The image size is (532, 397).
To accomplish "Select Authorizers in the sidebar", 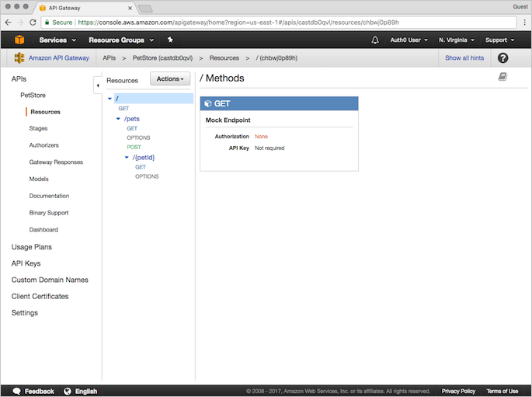I will (x=43, y=145).
